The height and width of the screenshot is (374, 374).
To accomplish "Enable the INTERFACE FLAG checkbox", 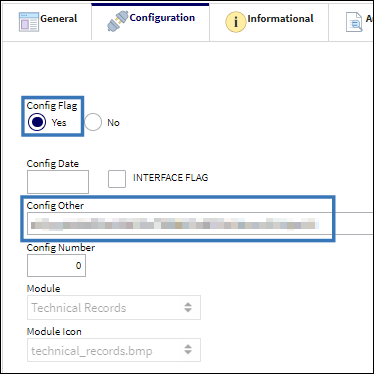I will 117,179.
